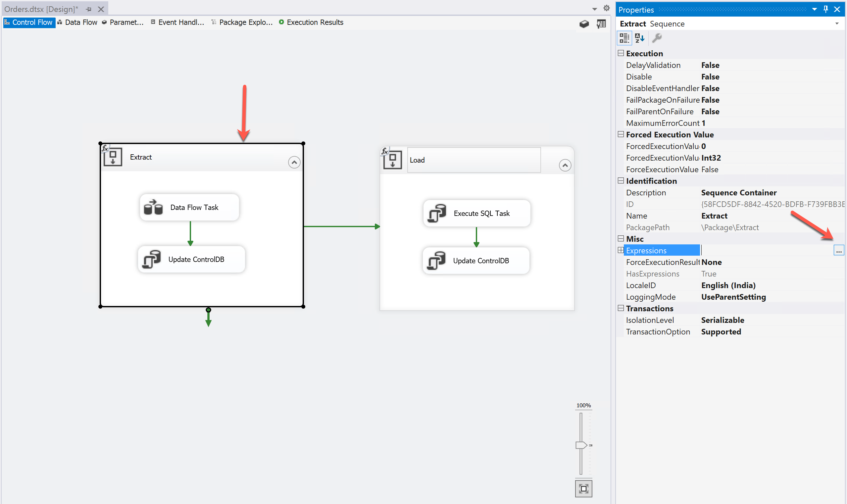The height and width of the screenshot is (504, 847).
Task: Open Property Pages wrench icon
Action: pyautogui.click(x=657, y=38)
